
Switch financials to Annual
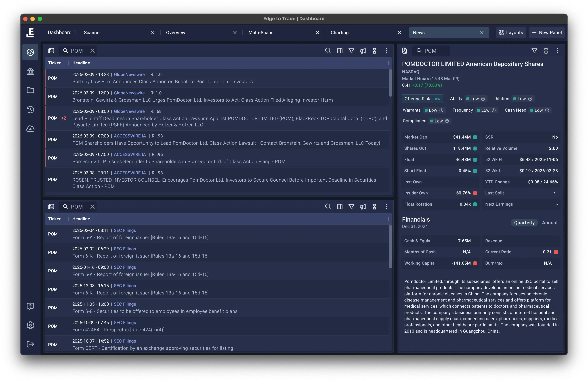point(549,223)
